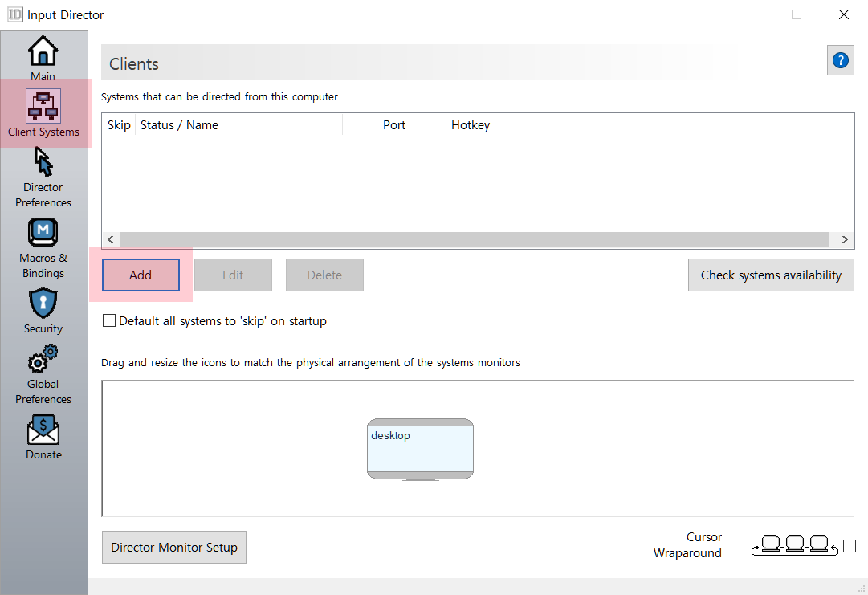Minimize the Input Director window

pyautogui.click(x=749, y=14)
